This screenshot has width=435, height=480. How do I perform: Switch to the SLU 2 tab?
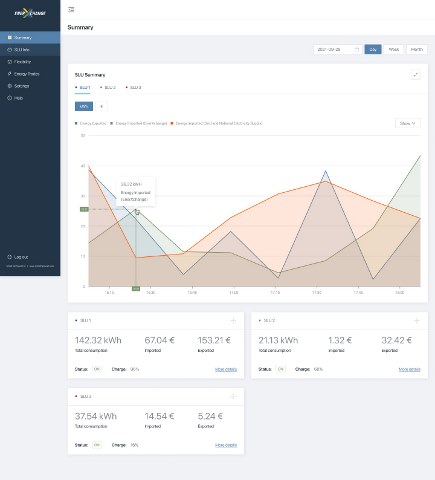click(108, 88)
